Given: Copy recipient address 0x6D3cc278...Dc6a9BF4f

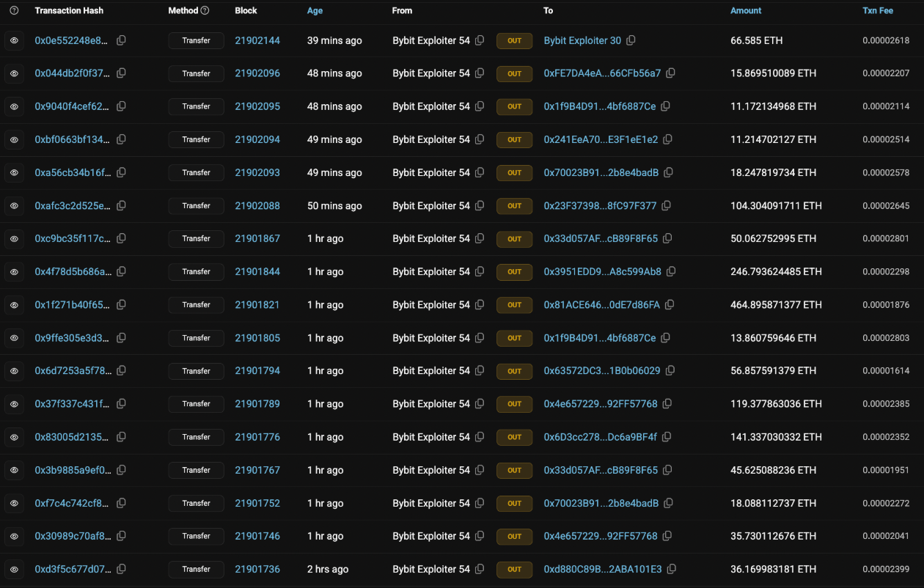Looking at the screenshot, I should (667, 437).
